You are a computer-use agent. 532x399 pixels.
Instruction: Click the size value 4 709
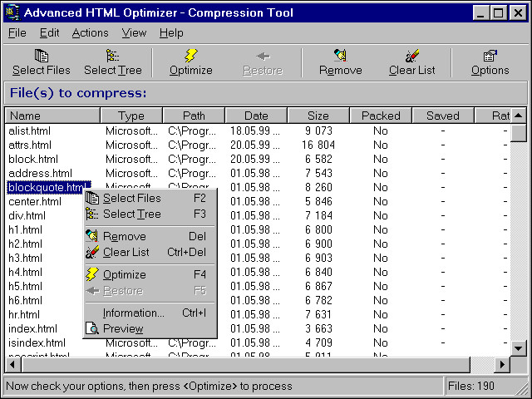(x=318, y=342)
